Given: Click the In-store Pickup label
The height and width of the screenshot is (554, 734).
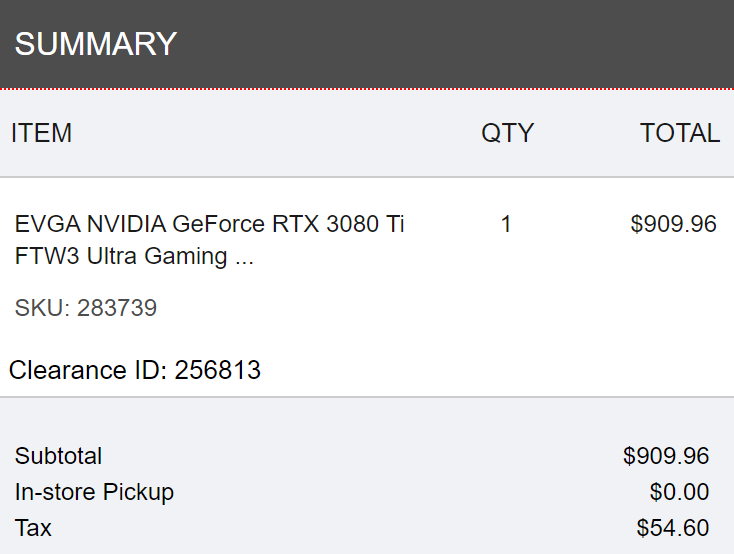Looking at the screenshot, I should (94, 492).
